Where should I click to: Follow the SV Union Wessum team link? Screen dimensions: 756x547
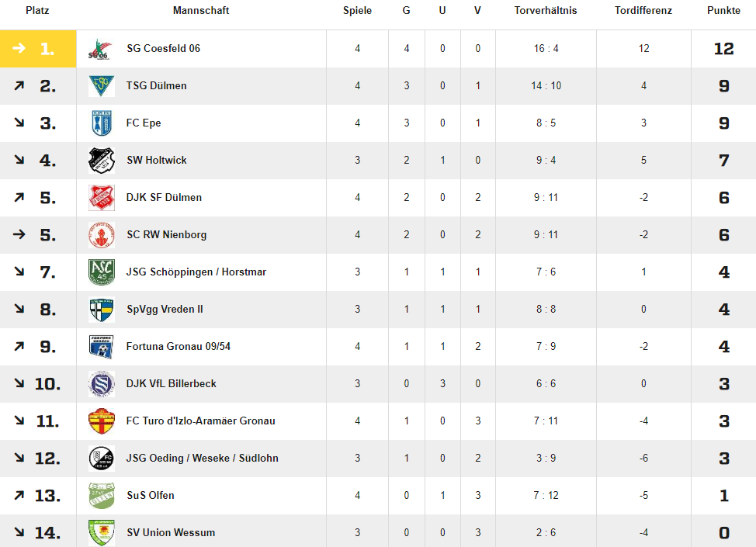pyautogui.click(x=171, y=532)
